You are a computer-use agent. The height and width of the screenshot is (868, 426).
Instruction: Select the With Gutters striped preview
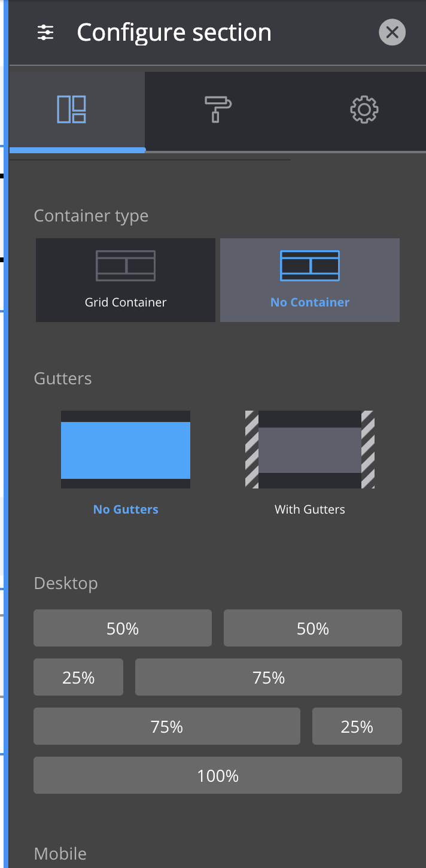(x=310, y=450)
